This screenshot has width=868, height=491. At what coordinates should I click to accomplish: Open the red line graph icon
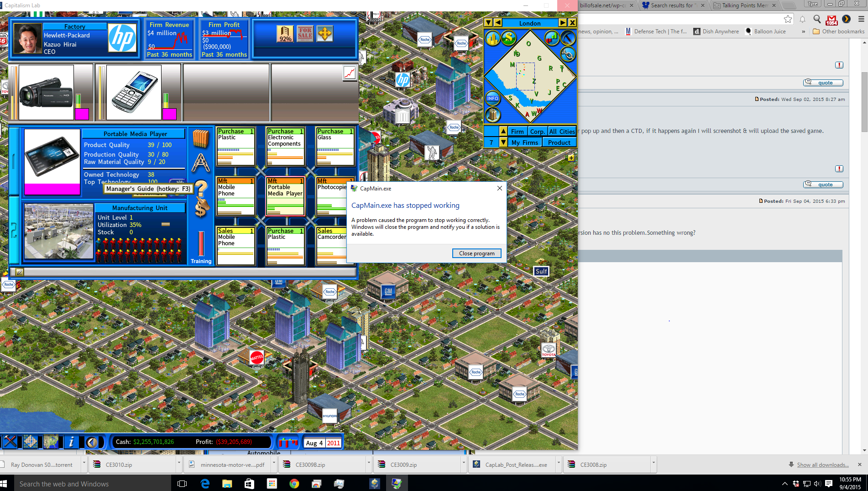pos(350,73)
